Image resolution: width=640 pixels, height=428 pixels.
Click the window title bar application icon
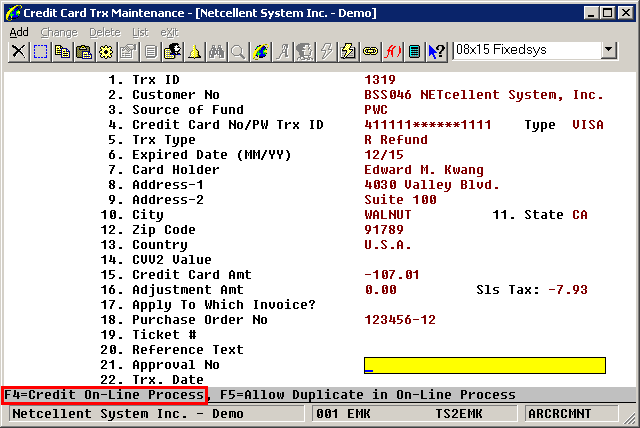tap(13, 13)
